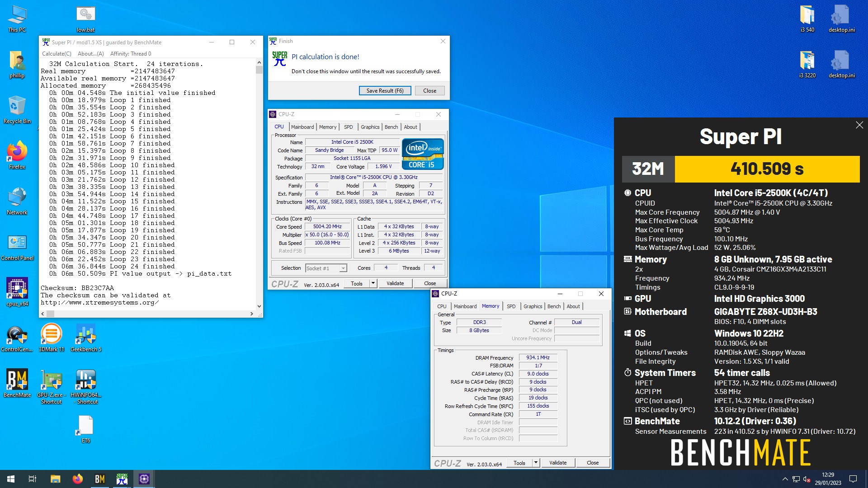
Task: Expand Tools dropdown arrow in lower CPU-Z
Action: tap(536, 463)
